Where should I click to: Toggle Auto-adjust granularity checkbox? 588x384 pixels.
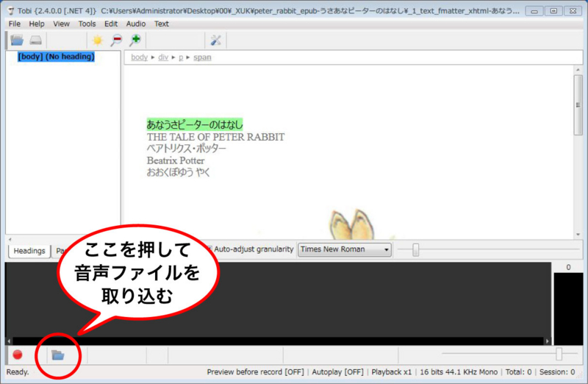pyautogui.click(x=209, y=249)
